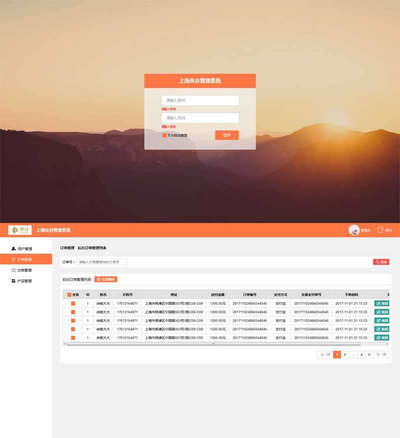The image size is (400, 438).
Task: Toggle the remember-login checkbox in login panel
Action: 164,135
